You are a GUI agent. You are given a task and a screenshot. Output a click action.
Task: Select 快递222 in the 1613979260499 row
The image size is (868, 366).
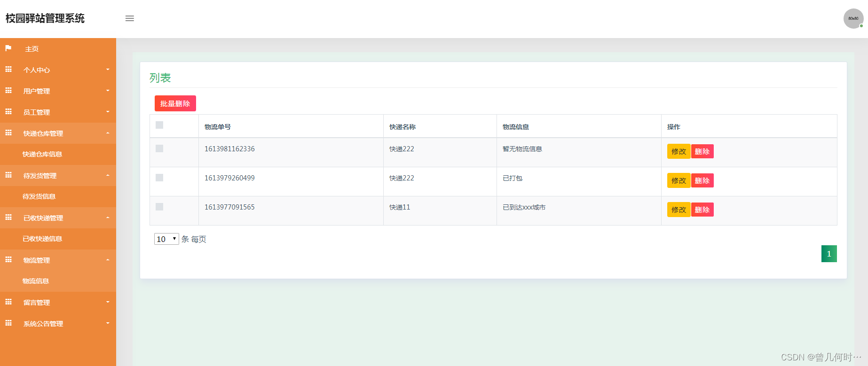(402, 178)
